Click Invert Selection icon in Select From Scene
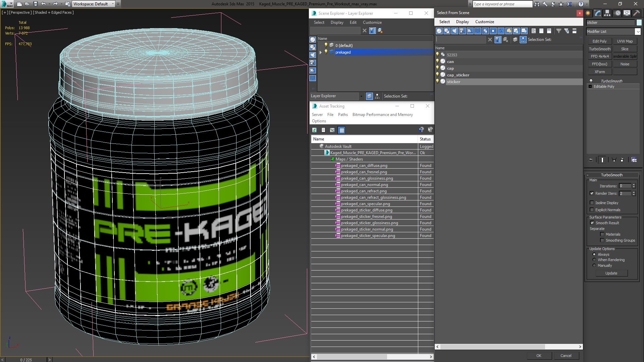 tap(549, 31)
